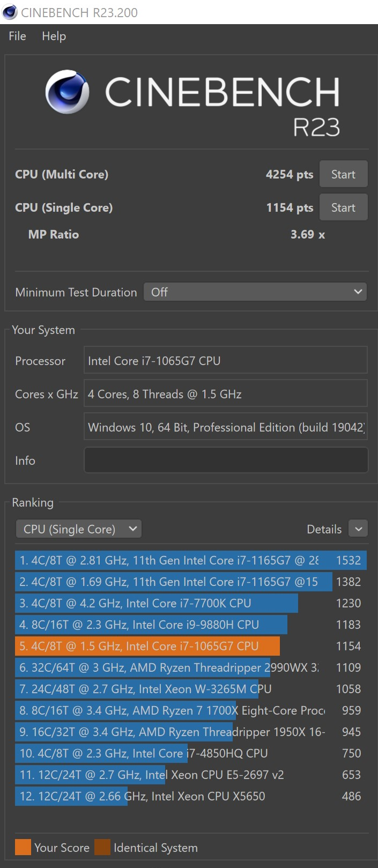Select the Threadripper 2990WX ranking entry
Image resolution: width=378 pixels, height=868 pixels.
pyautogui.click(x=191, y=667)
